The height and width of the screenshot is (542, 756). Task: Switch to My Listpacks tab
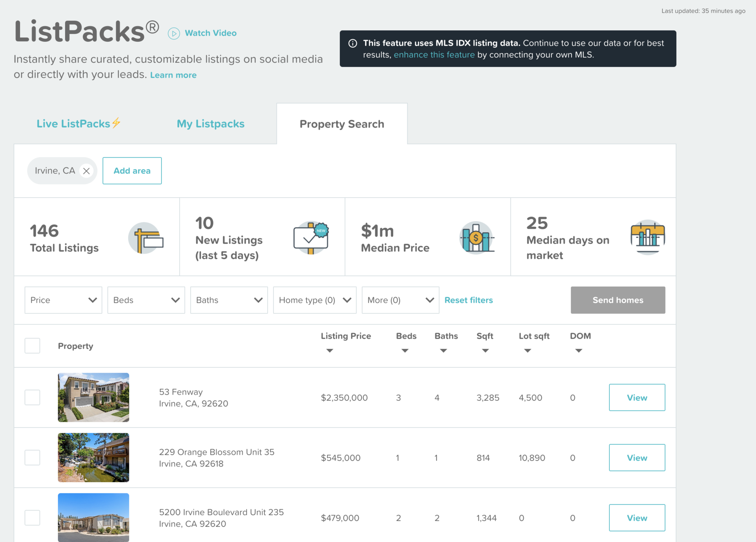coord(210,124)
